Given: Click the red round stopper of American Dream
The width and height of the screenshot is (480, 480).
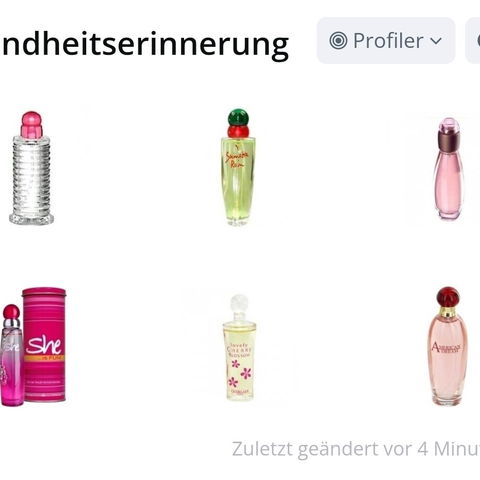Looking at the screenshot, I should tap(448, 296).
